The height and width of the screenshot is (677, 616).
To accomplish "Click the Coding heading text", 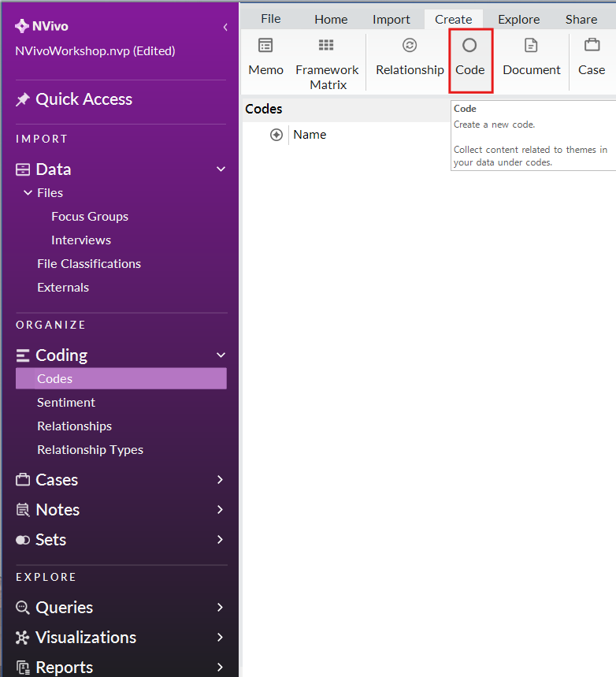I will (61, 355).
